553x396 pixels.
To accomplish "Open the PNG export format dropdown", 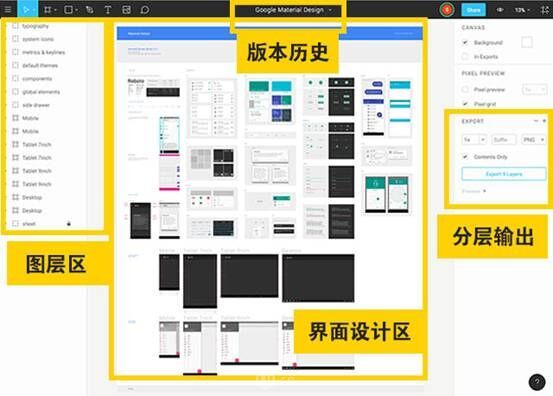I will coord(533,140).
